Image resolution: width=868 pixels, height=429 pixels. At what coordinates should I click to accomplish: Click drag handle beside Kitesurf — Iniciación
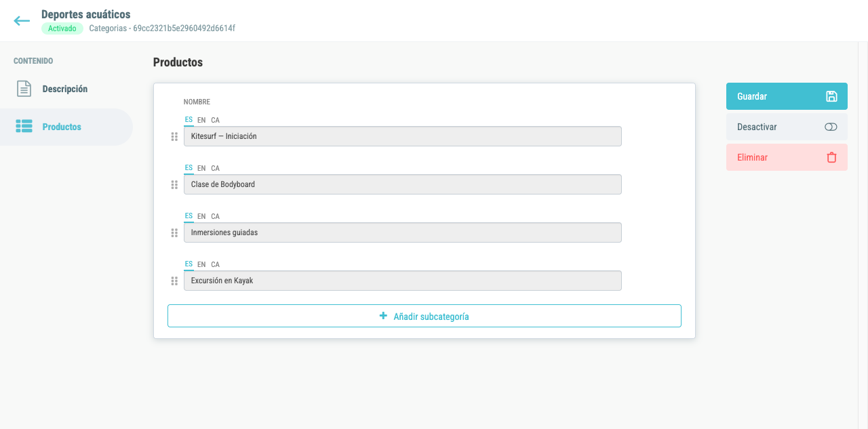click(174, 137)
